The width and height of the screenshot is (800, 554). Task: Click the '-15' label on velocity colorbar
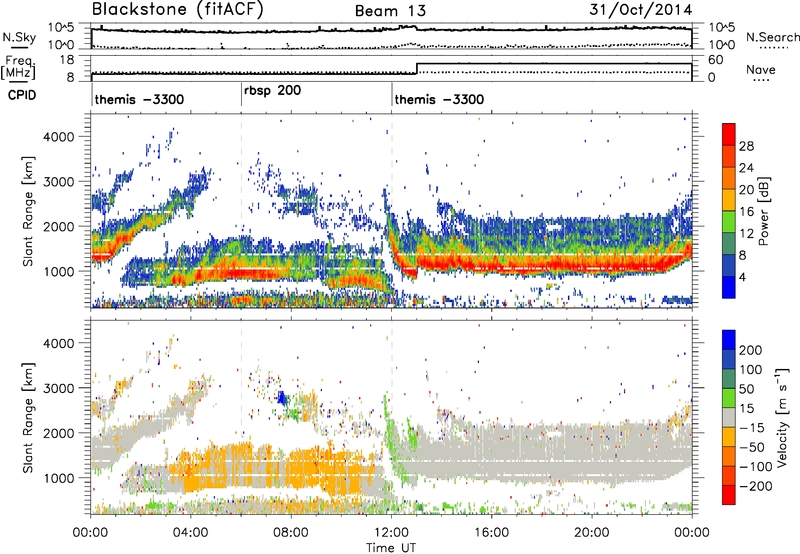pyautogui.click(x=752, y=428)
